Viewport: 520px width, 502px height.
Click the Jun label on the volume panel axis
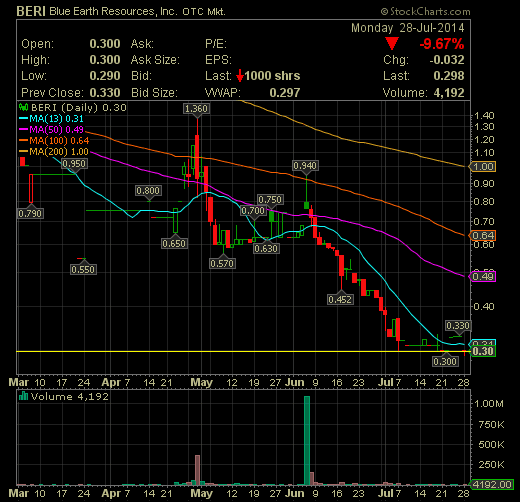(x=294, y=493)
